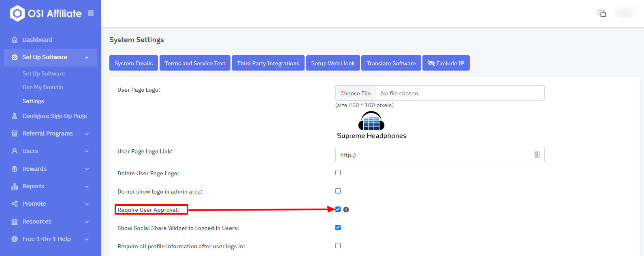This screenshot has width=644, height=256.
Task: Open Third Party Integrations
Action: pos(268,63)
